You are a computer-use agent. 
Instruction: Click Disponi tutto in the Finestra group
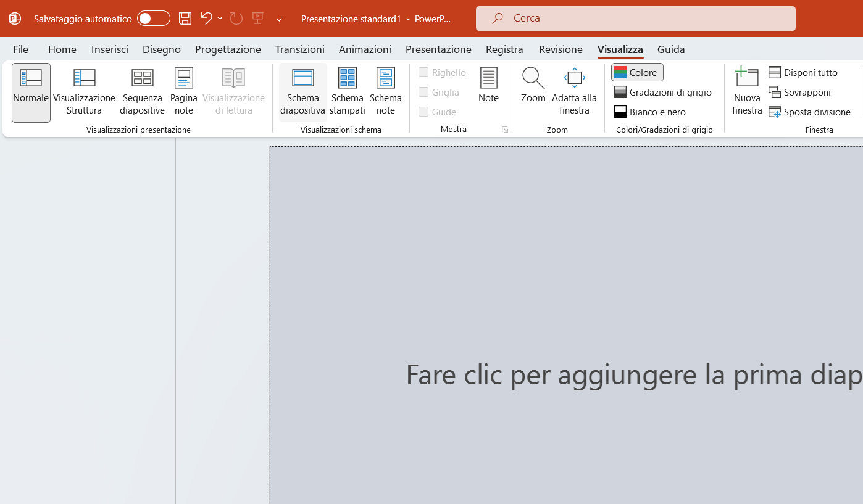[803, 72]
